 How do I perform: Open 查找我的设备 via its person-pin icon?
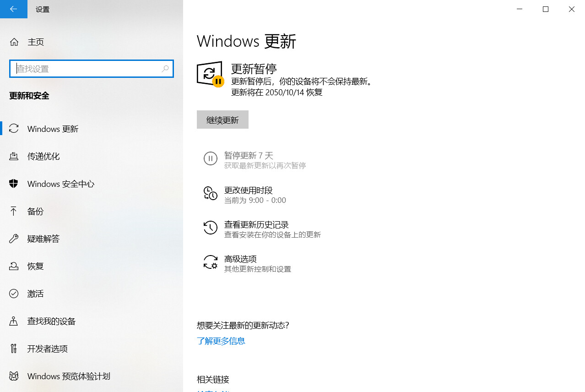(14, 321)
